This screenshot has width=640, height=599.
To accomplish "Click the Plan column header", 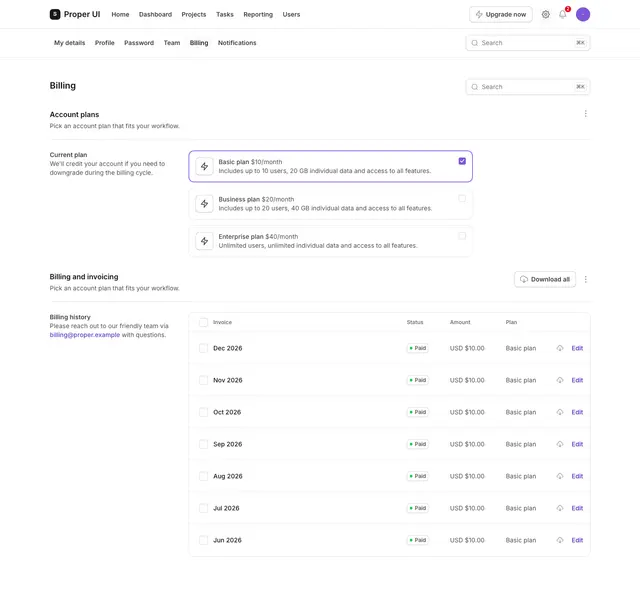I will point(511,322).
